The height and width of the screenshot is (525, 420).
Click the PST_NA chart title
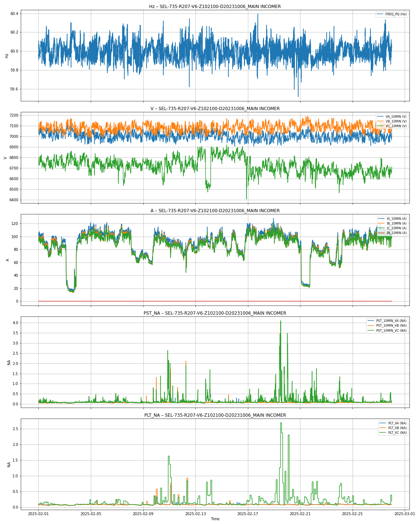[215, 313]
